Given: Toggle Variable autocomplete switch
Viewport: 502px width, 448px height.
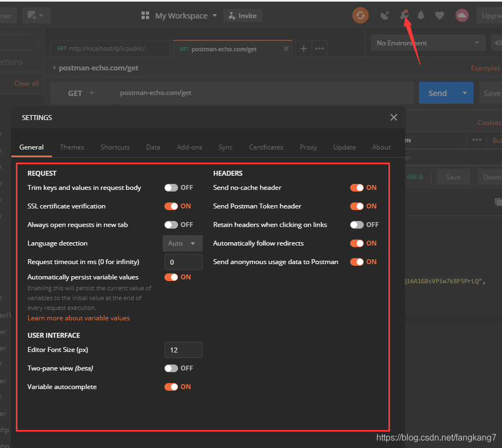Looking at the screenshot, I should point(171,387).
